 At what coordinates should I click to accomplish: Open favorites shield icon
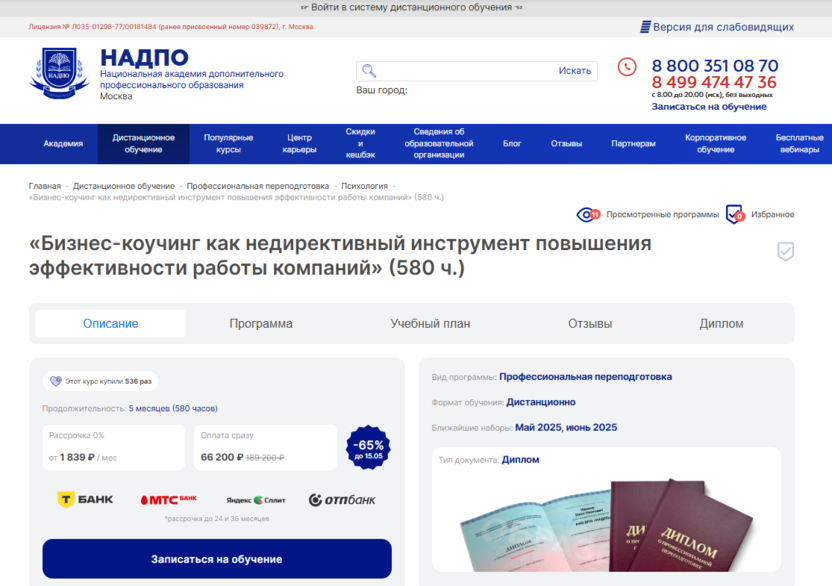point(735,214)
